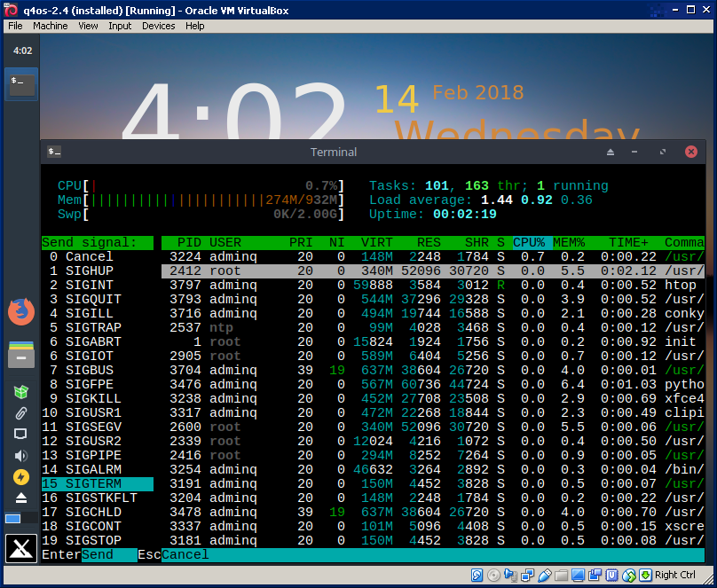Viewport: 717px width, 588px height.
Task: Open the Devices menu
Action: point(158,26)
